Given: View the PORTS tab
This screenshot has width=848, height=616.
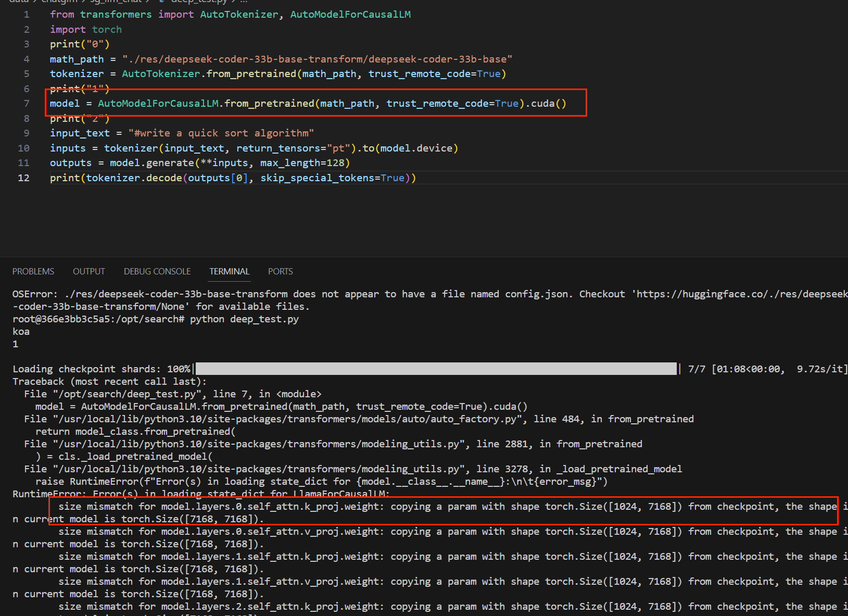Looking at the screenshot, I should click(280, 271).
